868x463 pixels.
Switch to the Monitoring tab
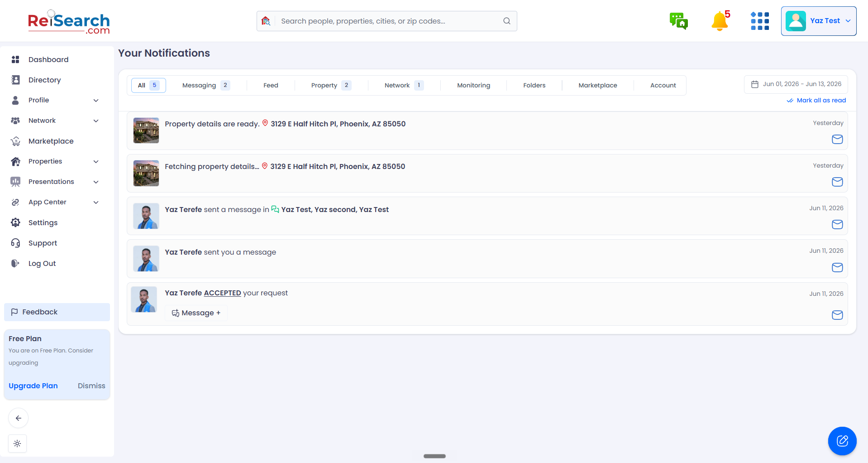(473, 85)
